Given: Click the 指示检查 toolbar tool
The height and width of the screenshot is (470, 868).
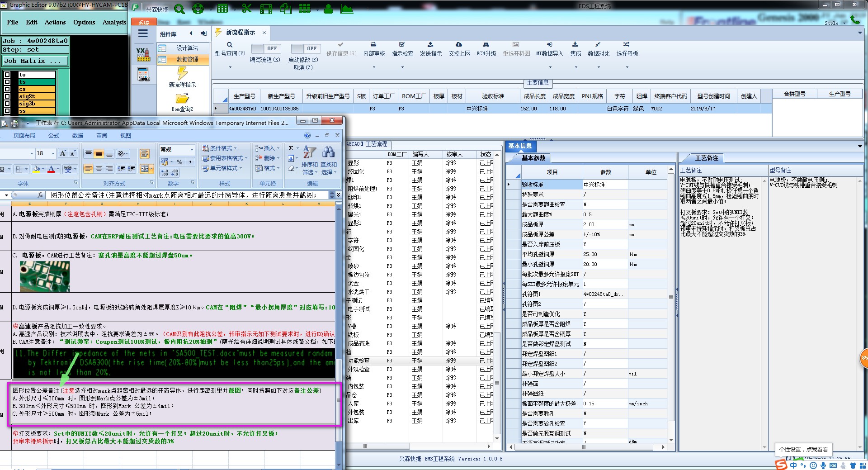Looking at the screenshot, I should click(x=402, y=50).
